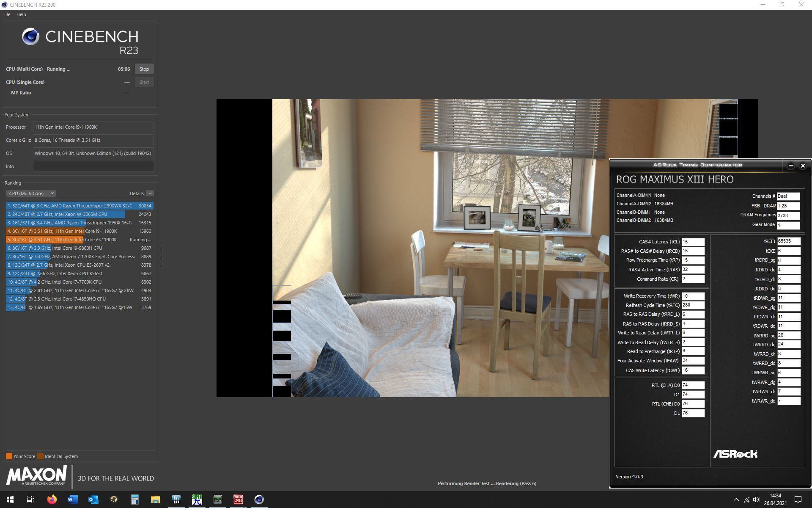The width and height of the screenshot is (812, 508).
Task: Click the DRAM Frequency field showing 3733
Action: click(x=788, y=215)
